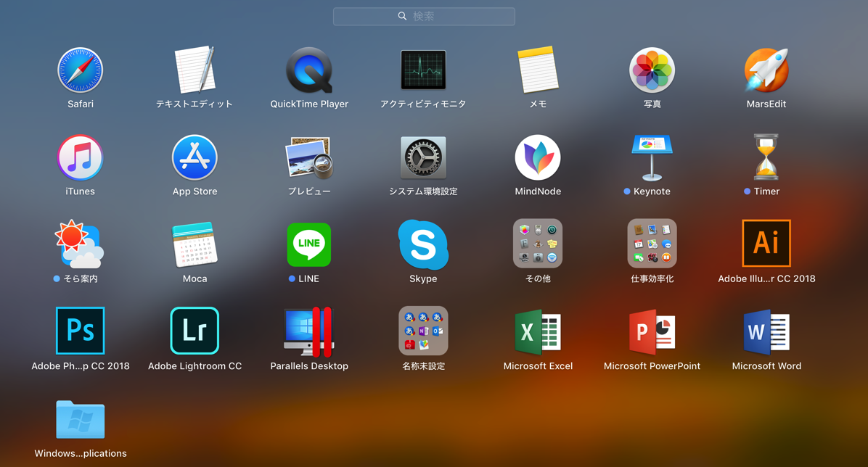Open Microsoft PowerPoint
Image resolution: width=868 pixels, height=467 pixels.
[x=652, y=331]
